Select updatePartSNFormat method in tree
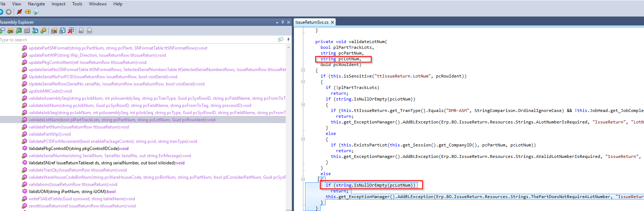The height and width of the screenshot is (211, 644). click(118, 48)
